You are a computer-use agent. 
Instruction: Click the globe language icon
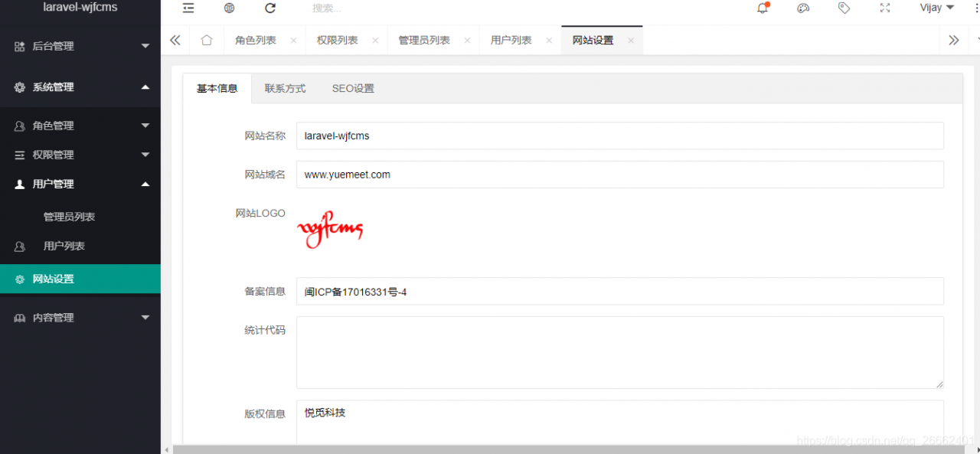click(x=228, y=8)
